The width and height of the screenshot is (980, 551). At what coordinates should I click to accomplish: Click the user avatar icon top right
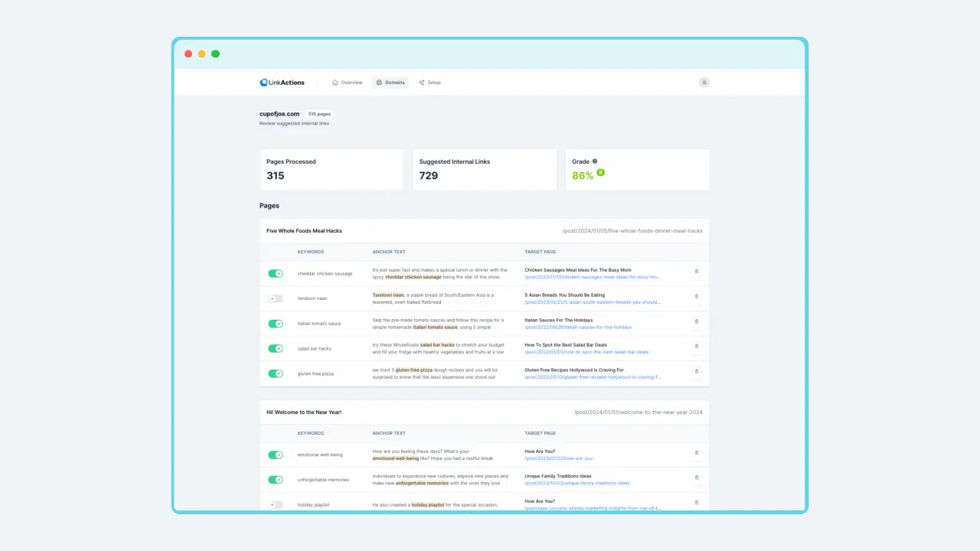click(x=704, y=82)
